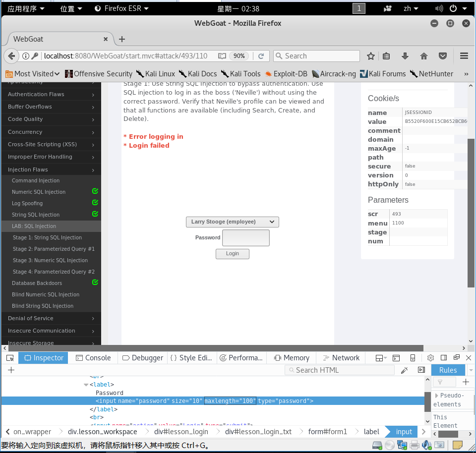Open Stage 3: Numeric SQL Injection

[51, 260]
